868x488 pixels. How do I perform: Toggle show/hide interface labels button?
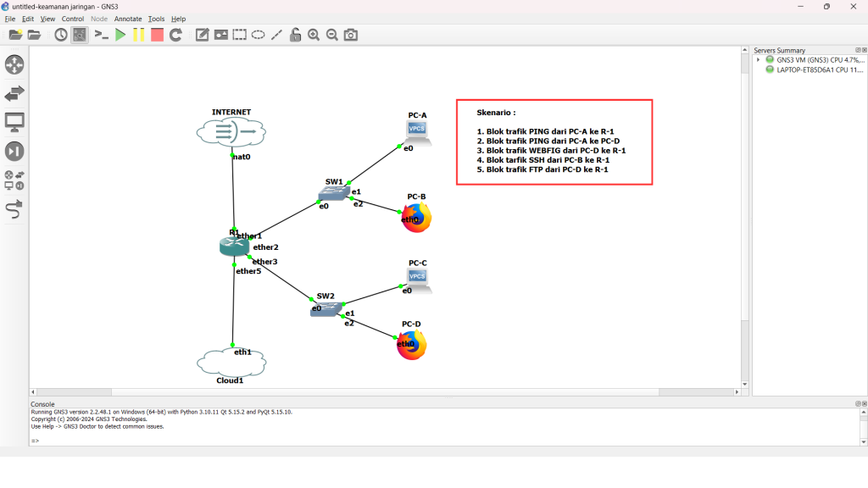79,35
